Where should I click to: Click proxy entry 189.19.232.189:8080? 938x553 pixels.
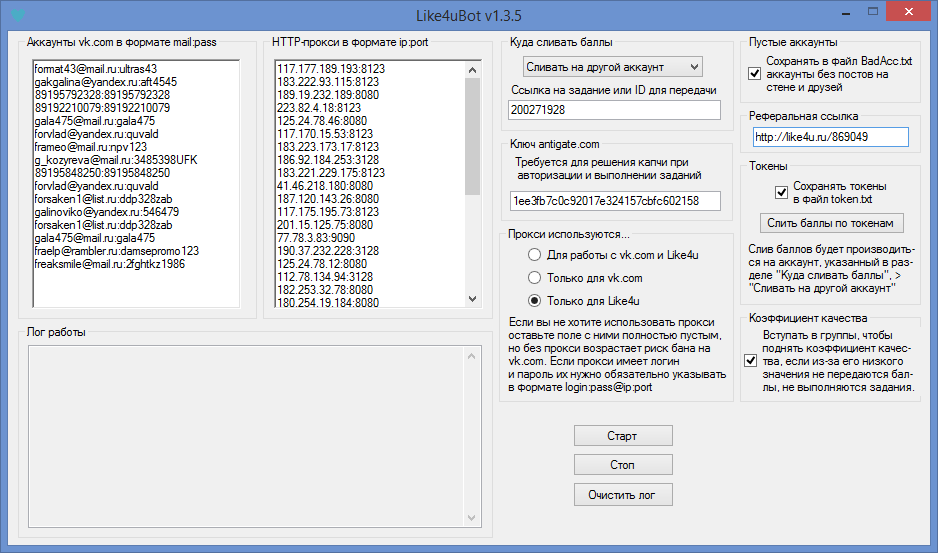coord(328,95)
